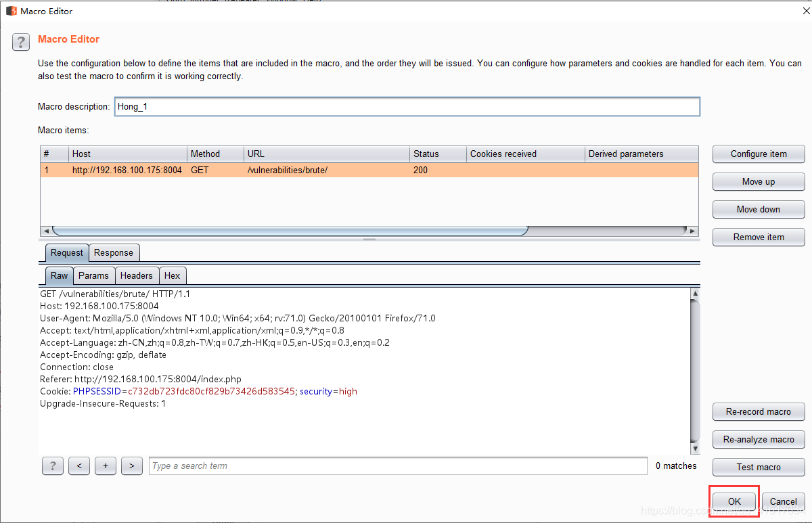Click the Derived parameters column header

point(641,154)
